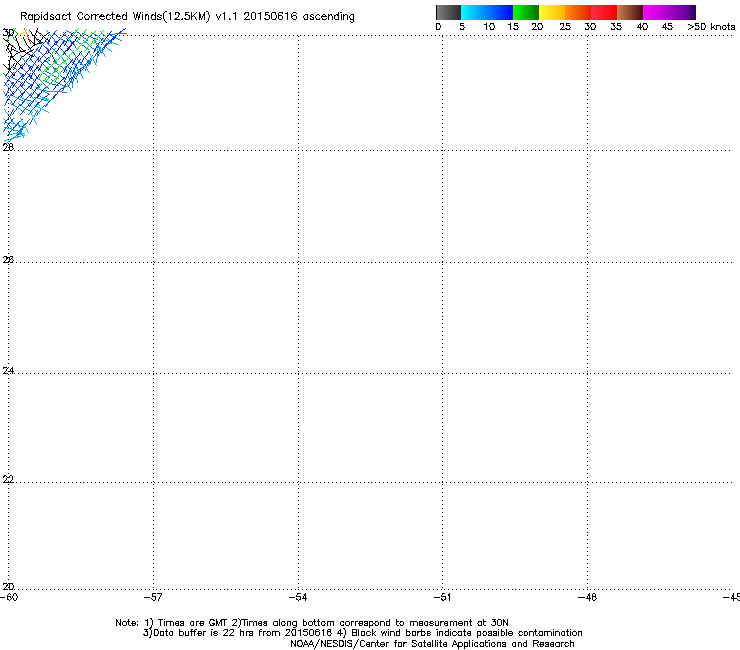The width and height of the screenshot is (740, 650).
Task: Click the legend scale label '25'
Action: click(x=565, y=27)
